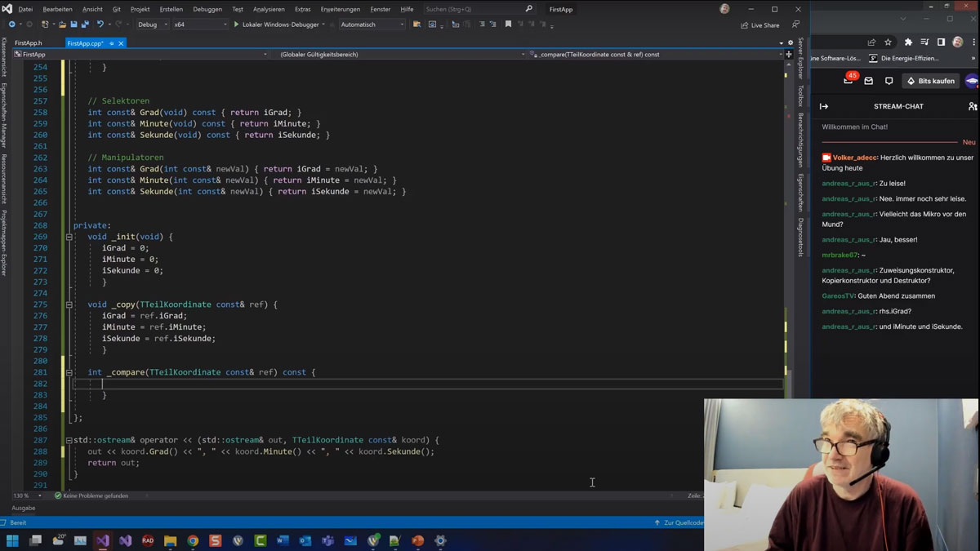Toggle pin on the FirstApp.cpp tab
This screenshot has height=551, width=980.
113,43
